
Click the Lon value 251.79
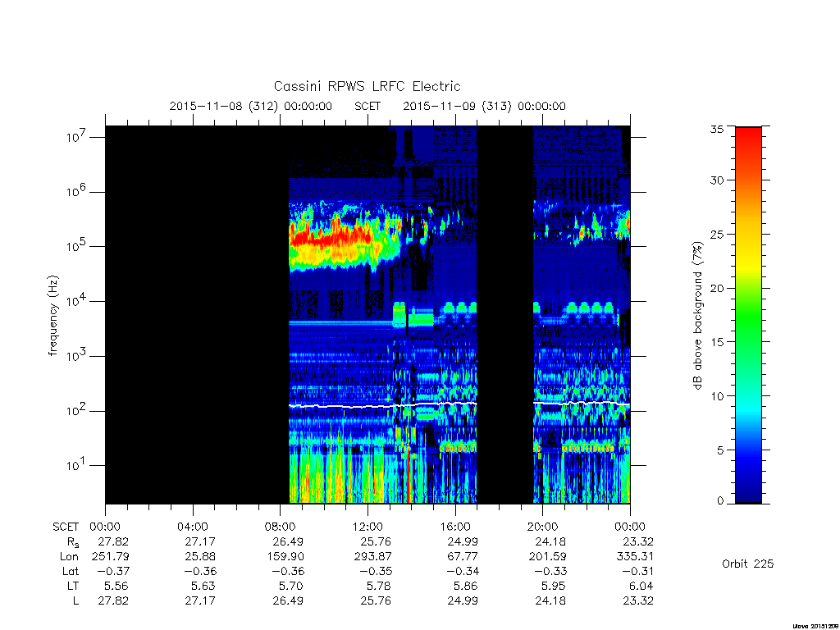[x=111, y=556]
